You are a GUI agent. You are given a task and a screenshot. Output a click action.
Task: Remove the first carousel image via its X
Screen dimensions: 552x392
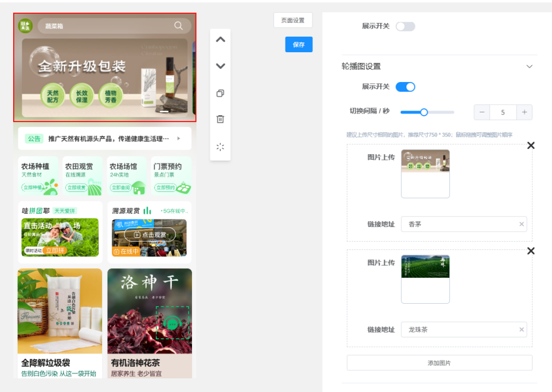(x=531, y=146)
